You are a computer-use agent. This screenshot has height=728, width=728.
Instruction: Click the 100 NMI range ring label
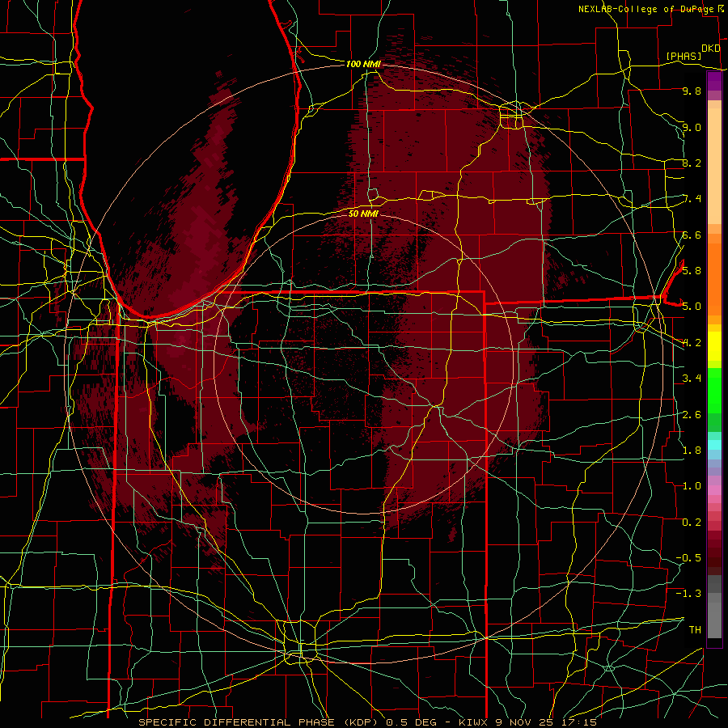click(x=363, y=64)
